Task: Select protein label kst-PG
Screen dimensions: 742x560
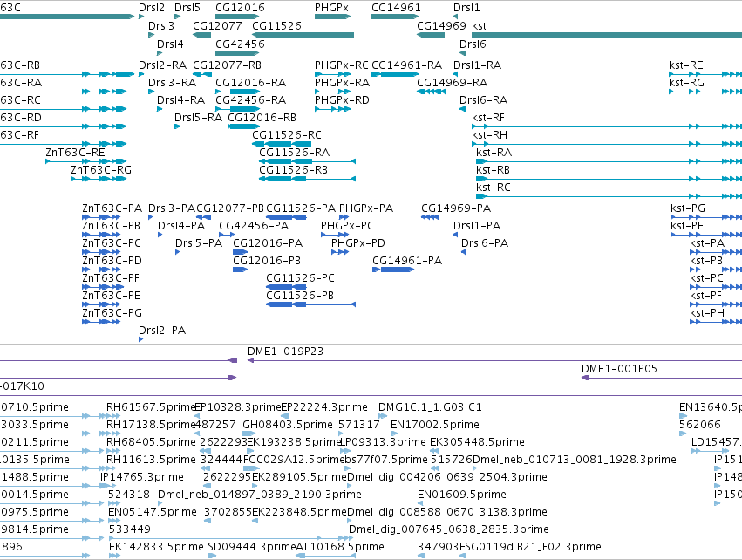Action: click(x=688, y=208)
